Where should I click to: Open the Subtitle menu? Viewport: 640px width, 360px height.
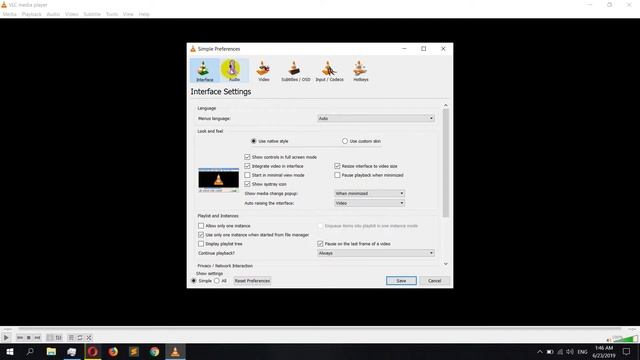click(92, 14)
